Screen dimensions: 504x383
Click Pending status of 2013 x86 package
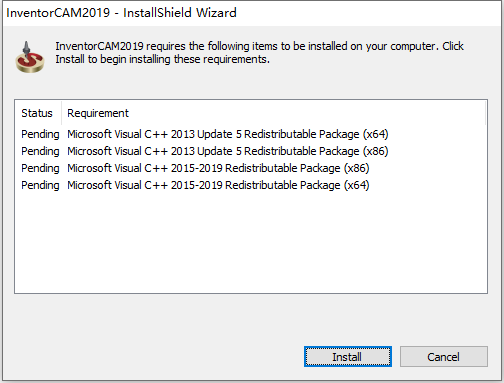tap(40, 151)
